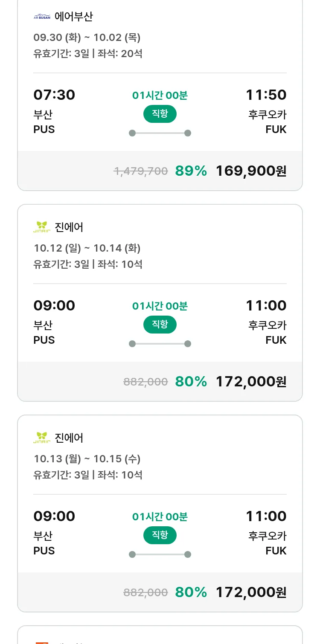Click the 09.30 (화) ~ 10.02 (목) date range

87,38
